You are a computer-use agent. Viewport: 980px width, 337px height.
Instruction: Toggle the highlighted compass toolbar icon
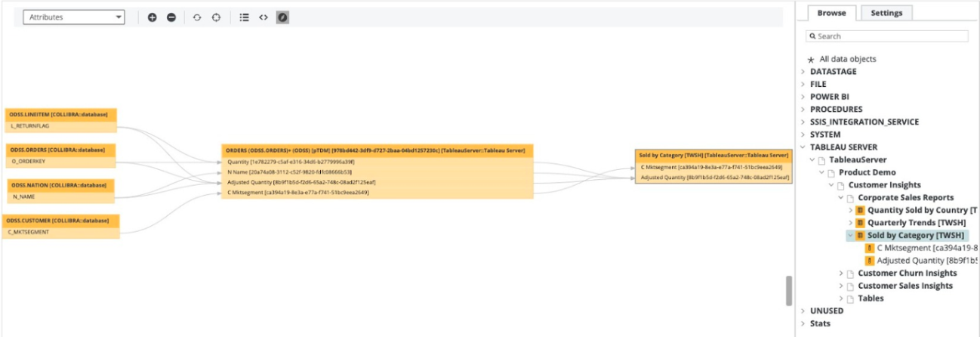(x=282, y=17)
